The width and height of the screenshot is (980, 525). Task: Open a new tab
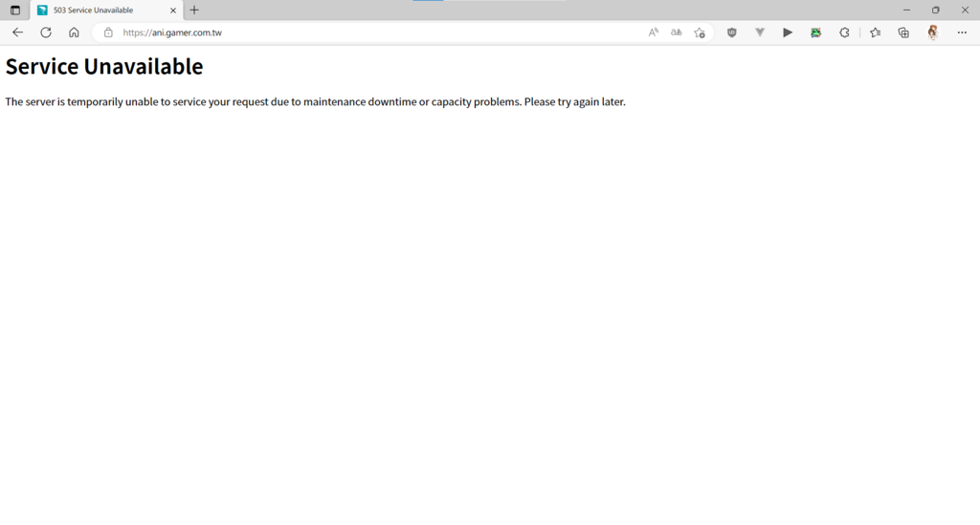coord(194,10)
